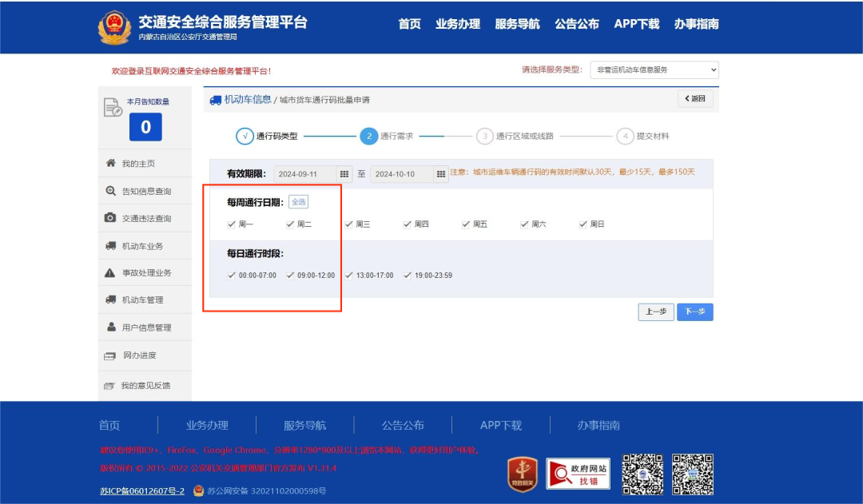Click the warning triangle icon for 事故处理业务
The width and height of the screenshot is (863, 504).
click(111, 273)
